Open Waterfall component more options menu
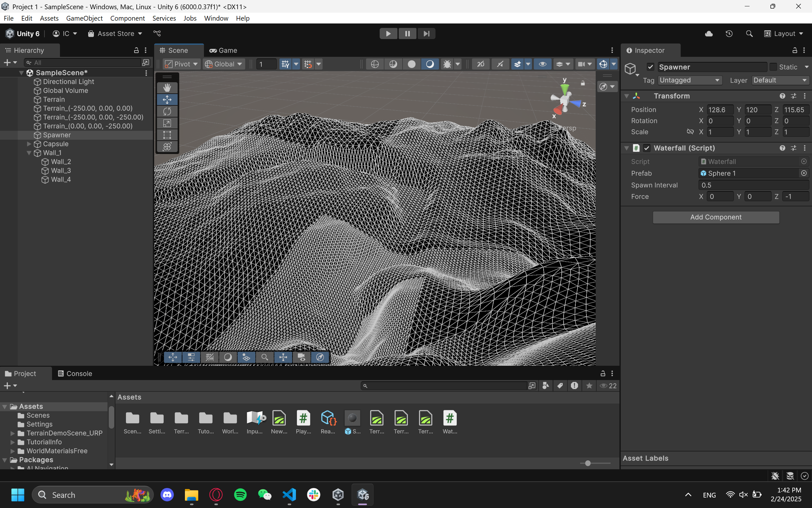812x508 pixels. point(805,148)
